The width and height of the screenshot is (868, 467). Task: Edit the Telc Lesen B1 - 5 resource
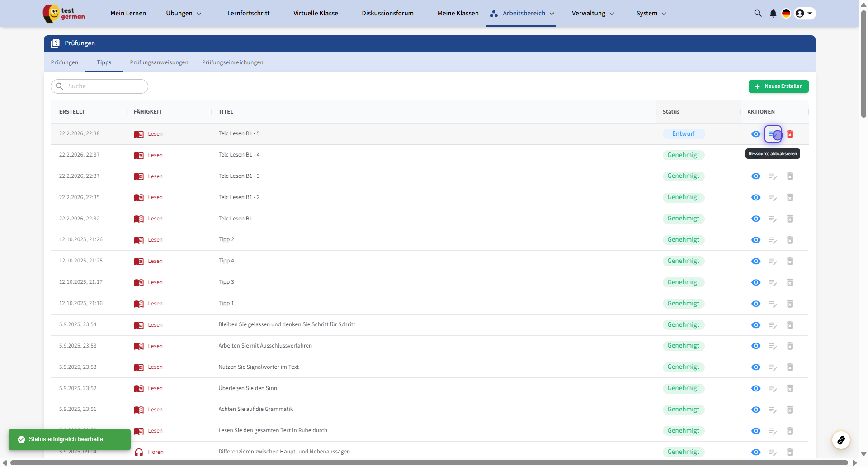tap(773, 134)
